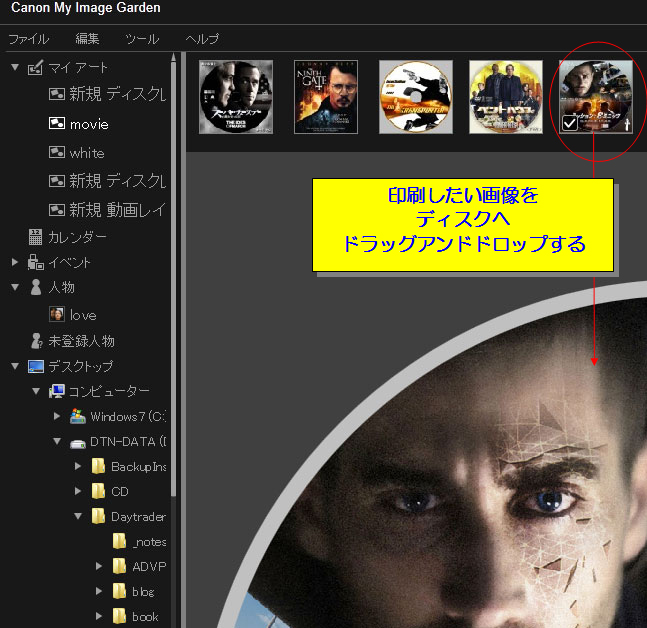Image resolution: width=647 pixels, height=628 pixels.
Task: Click the イベント icon
Action: point(35,262)
